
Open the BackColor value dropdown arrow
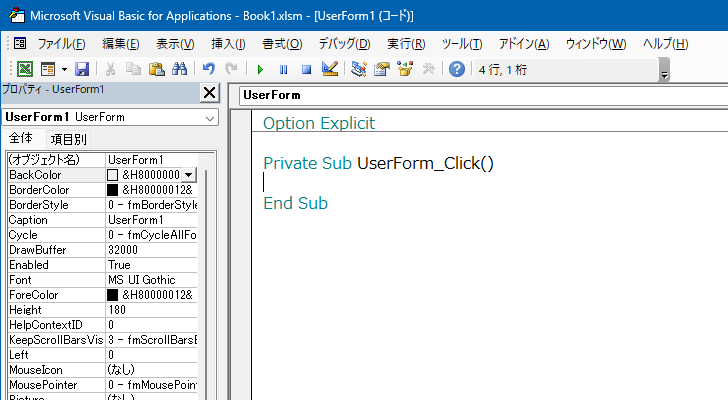point(188,175)
